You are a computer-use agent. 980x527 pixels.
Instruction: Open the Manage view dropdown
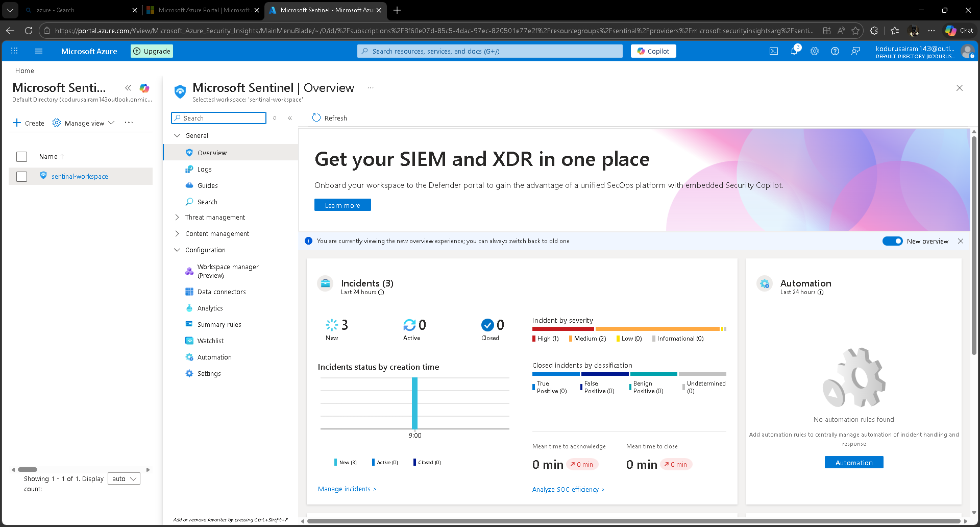(84, 123)
